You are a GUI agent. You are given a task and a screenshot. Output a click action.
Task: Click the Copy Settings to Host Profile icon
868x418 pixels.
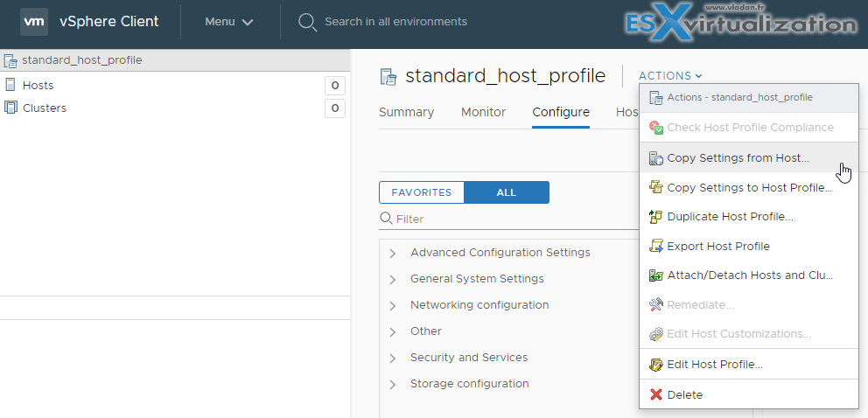[656, 187]
